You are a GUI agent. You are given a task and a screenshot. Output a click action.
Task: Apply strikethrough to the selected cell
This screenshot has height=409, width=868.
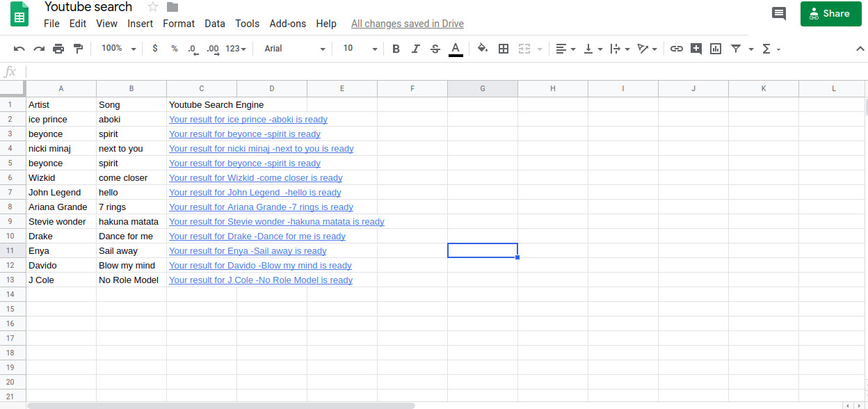click(x=435, y=49)
